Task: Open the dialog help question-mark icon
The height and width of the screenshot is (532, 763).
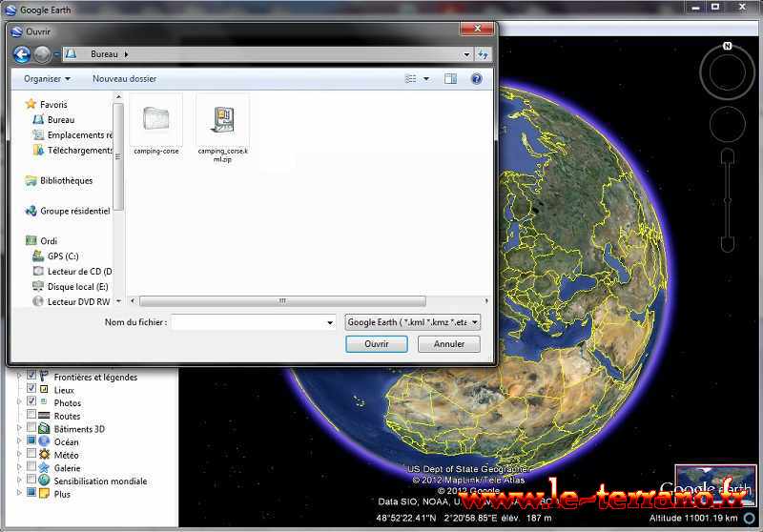Action: coord(476,79)
